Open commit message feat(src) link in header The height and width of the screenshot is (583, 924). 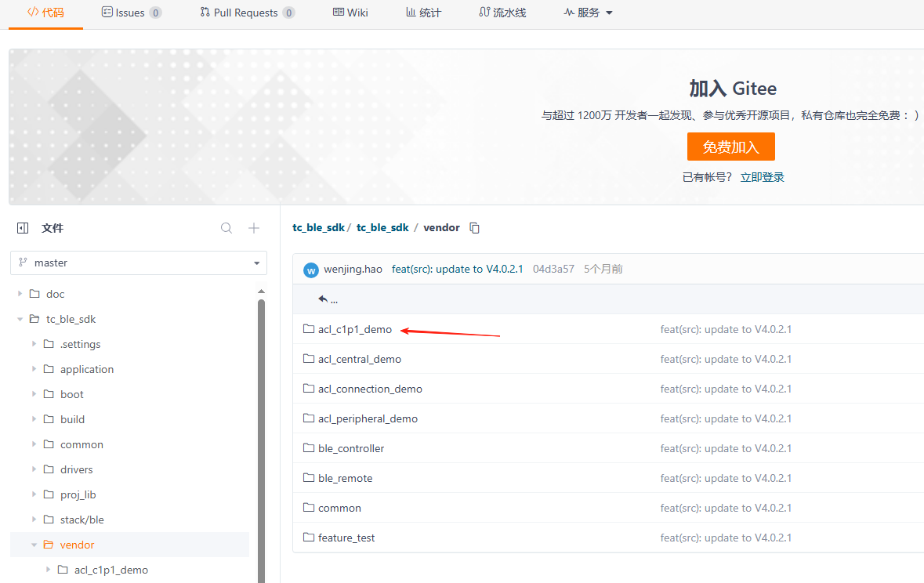457,269
